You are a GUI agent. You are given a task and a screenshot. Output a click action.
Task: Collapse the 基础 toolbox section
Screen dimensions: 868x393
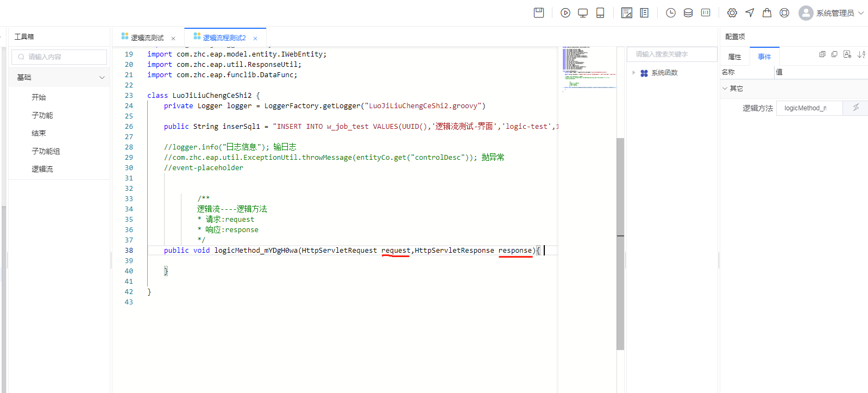(102, 78)
